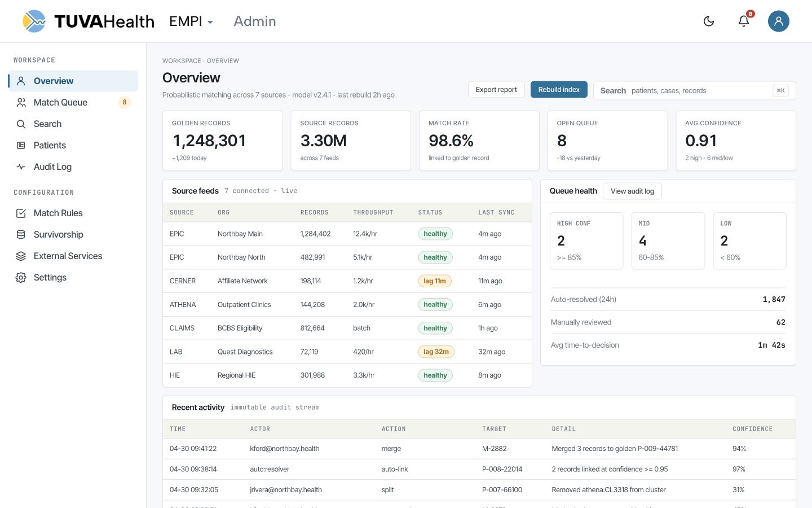Click the Source Records 3.30M value
The image size is (812, 508).
coord(324,141)
